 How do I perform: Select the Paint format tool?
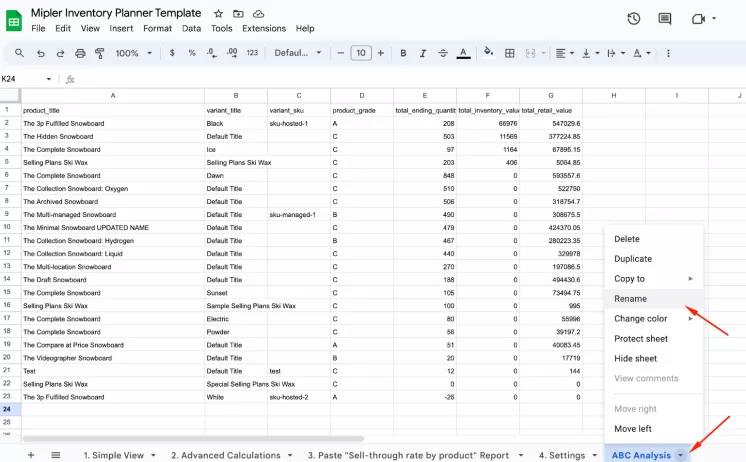tap(99, 53)
